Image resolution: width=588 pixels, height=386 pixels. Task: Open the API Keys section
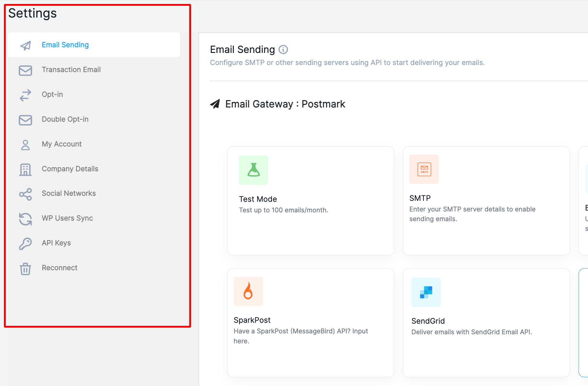coord(56,243)
